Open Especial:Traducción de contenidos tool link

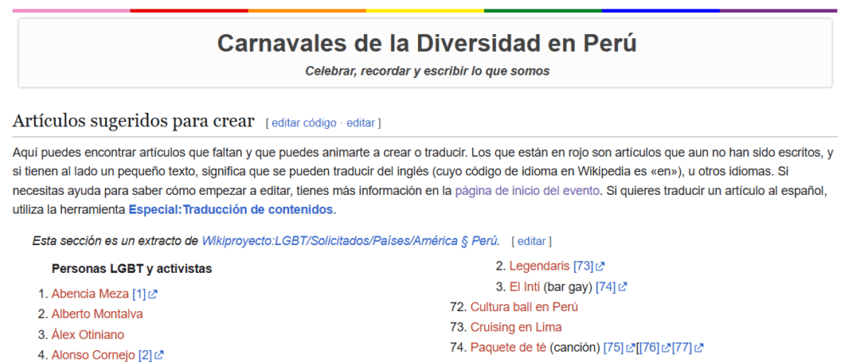coord(231,209)
